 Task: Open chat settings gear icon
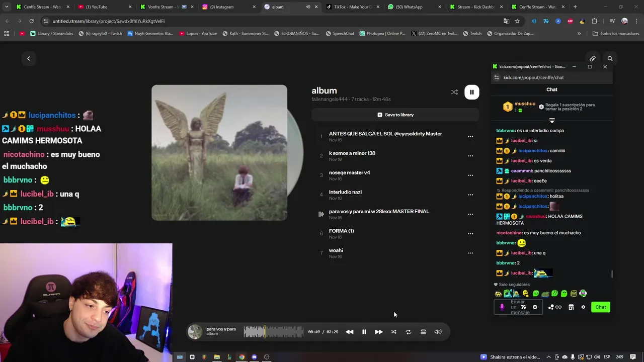coord(583,307)
